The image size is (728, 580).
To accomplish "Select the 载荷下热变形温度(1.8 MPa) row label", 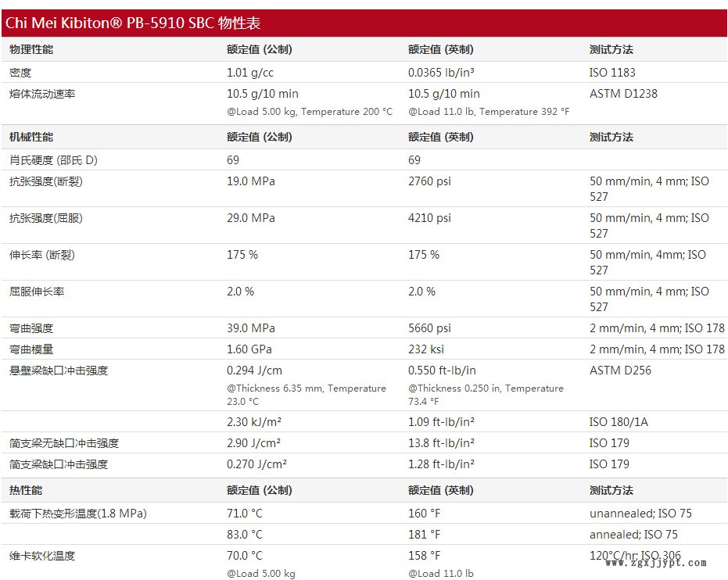I will coord(78,514).
